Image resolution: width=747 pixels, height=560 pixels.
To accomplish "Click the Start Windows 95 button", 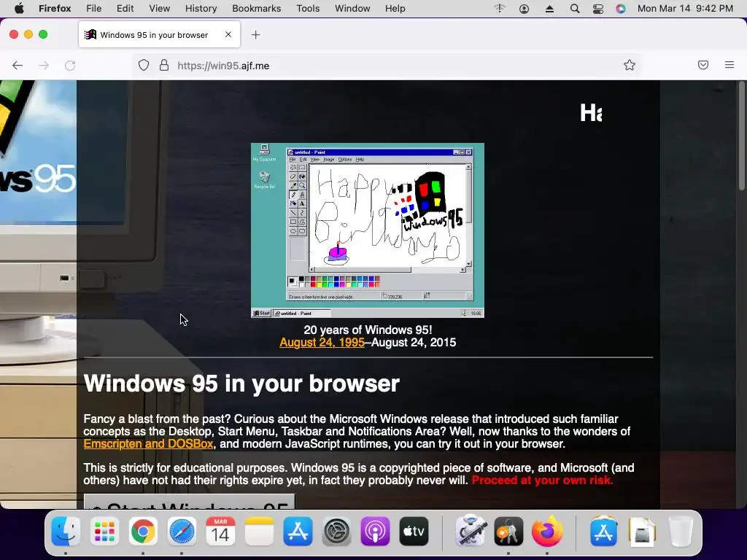I will [x=189, y=502].
